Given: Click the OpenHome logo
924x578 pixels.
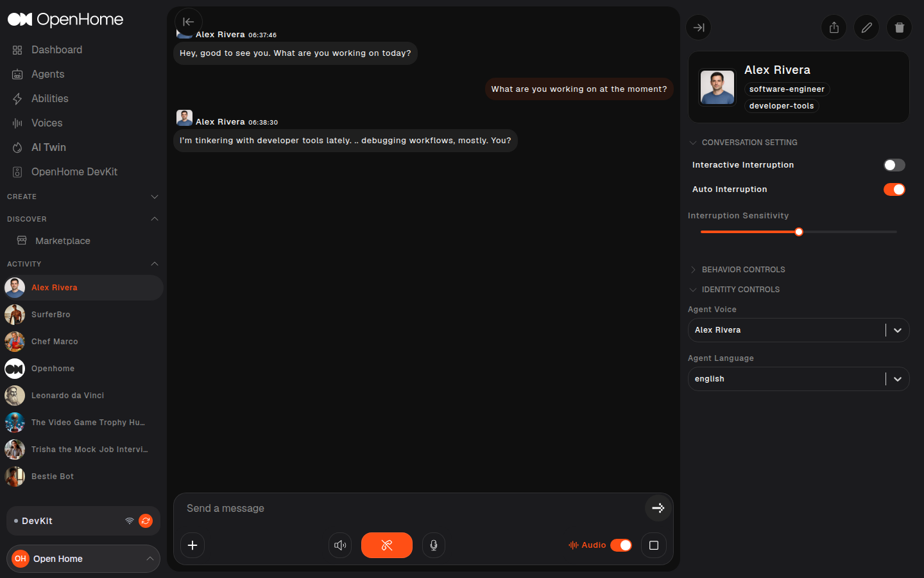Looking at the screenshot, I should point(65,19).
